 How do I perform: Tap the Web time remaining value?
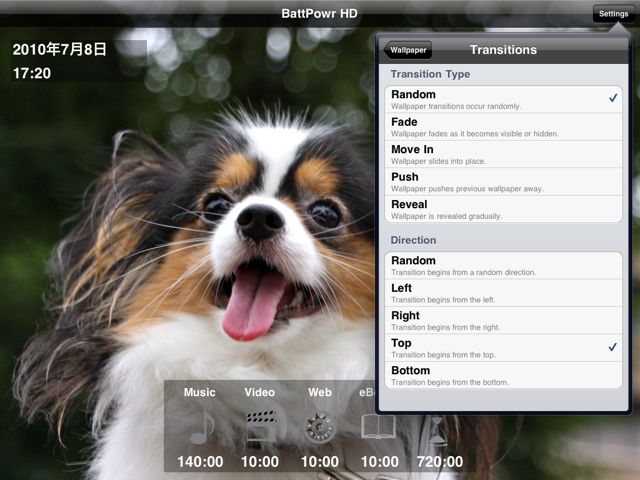320,462
